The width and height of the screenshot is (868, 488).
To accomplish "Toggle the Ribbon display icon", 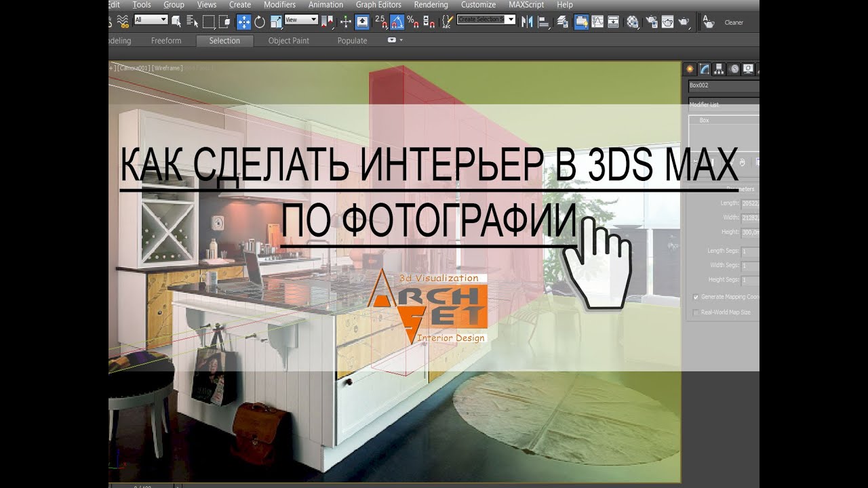I will [581, 22].
